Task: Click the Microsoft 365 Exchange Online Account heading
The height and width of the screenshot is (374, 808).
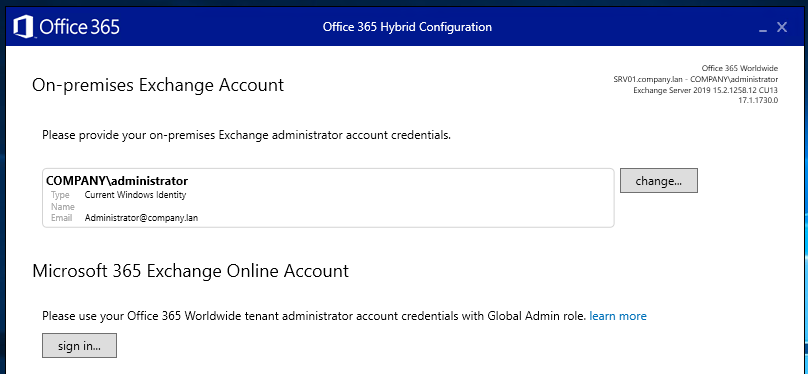Action: [x=190, y=271]
